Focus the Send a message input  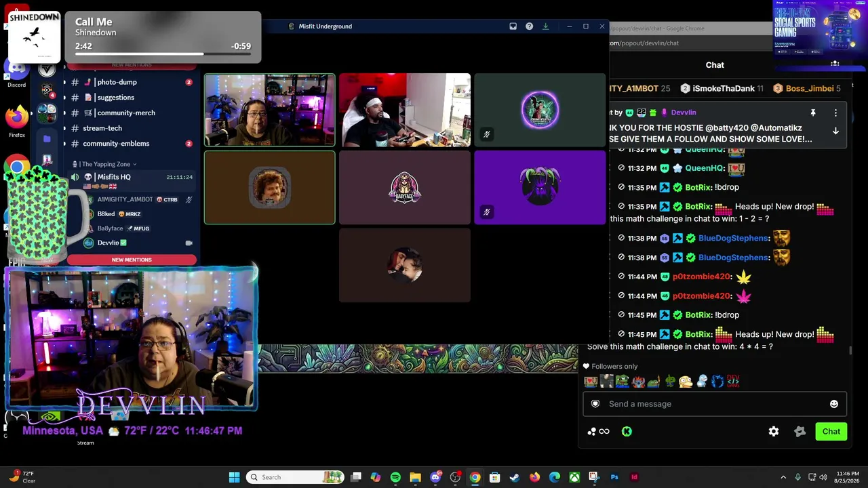[x=715, y=404]
